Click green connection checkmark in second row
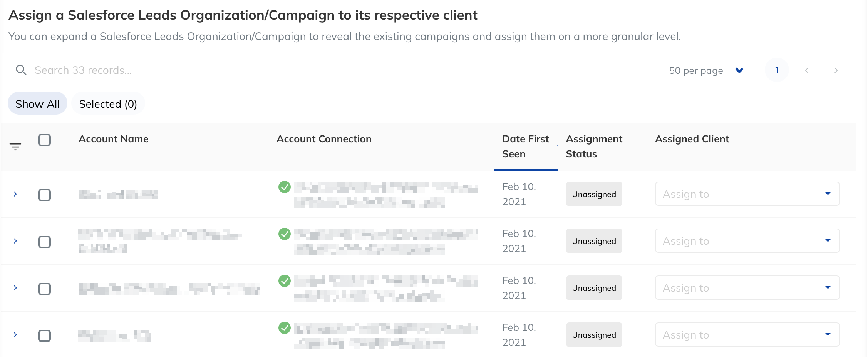 285,234
